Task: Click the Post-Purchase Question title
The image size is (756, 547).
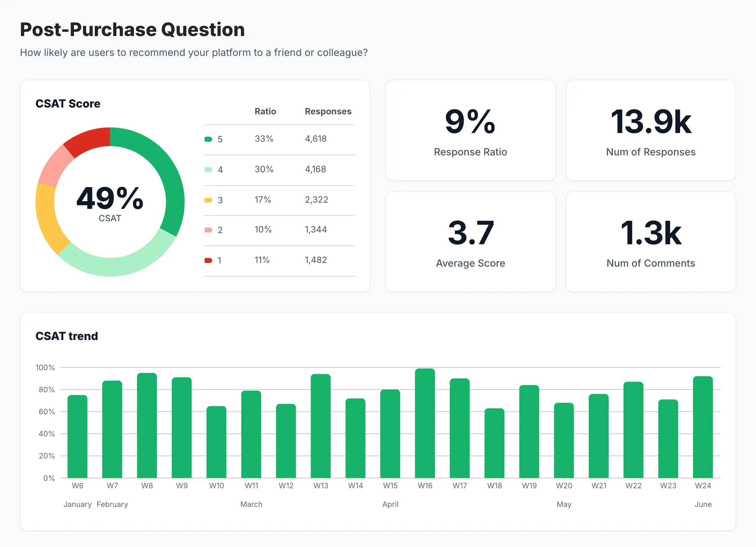Action: 132,29
